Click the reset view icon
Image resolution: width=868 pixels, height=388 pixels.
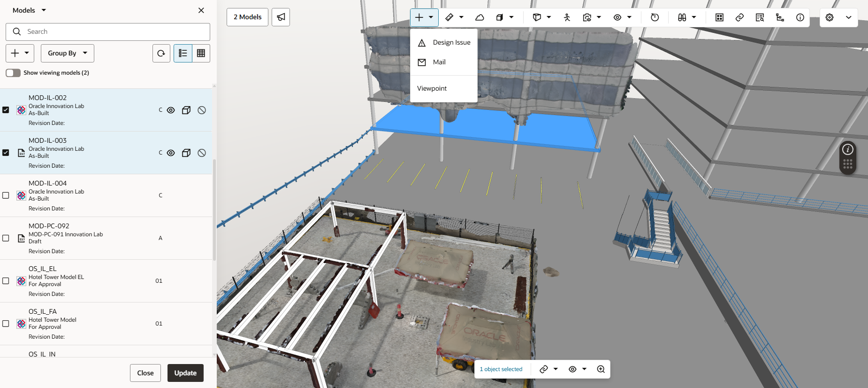click(x=655, y=17)
